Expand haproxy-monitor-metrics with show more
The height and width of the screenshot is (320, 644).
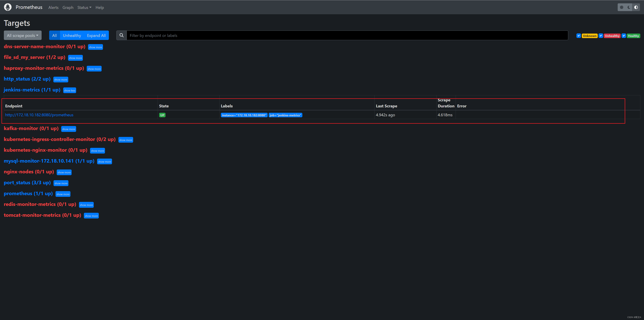(x=94, y=69)
